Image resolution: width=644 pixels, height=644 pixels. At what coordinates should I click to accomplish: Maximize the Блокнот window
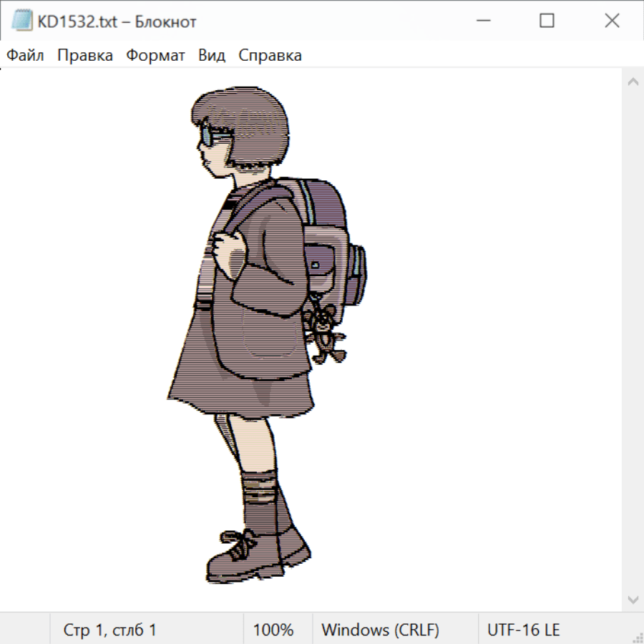547,21
